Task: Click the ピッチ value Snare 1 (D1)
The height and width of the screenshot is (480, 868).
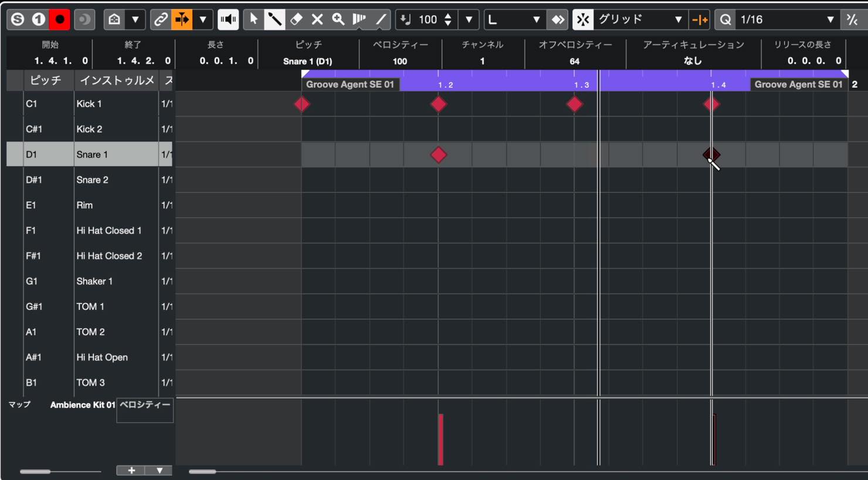Action: pos(307,61)
